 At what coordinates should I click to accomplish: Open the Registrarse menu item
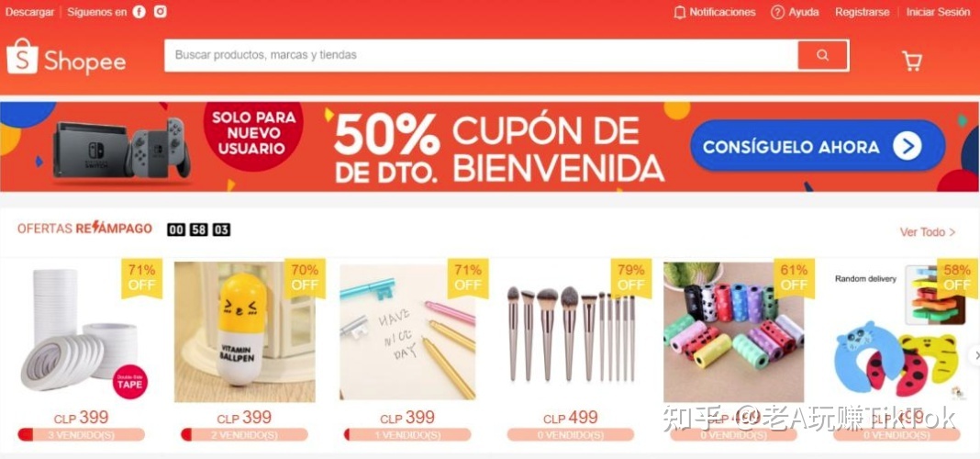click(x=862, y=12)
